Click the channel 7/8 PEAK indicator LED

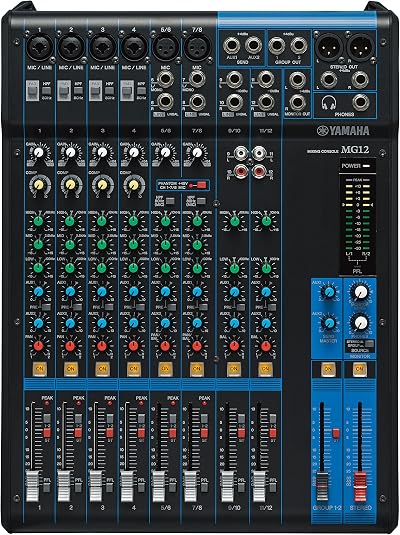click(x=204, y=403)
